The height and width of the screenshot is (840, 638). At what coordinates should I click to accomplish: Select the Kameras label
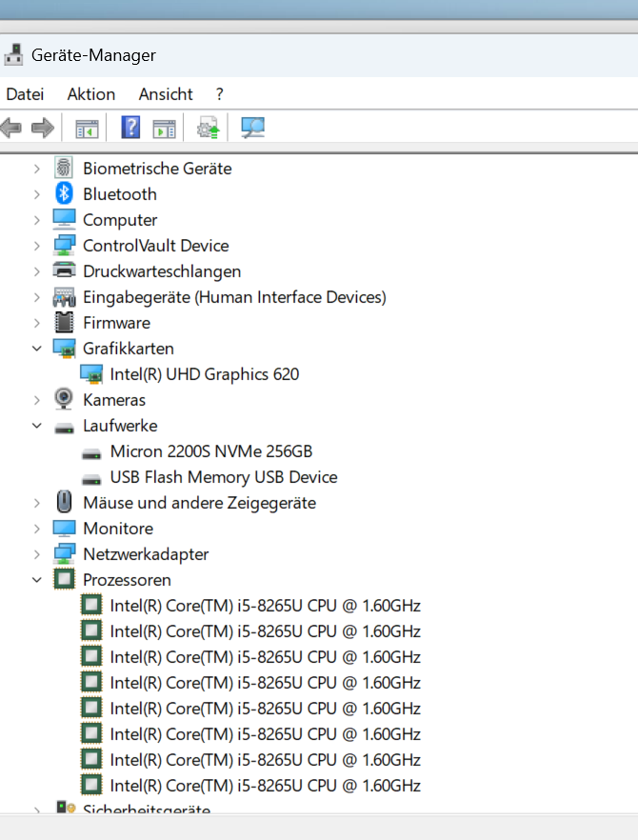tap(114, 400)
